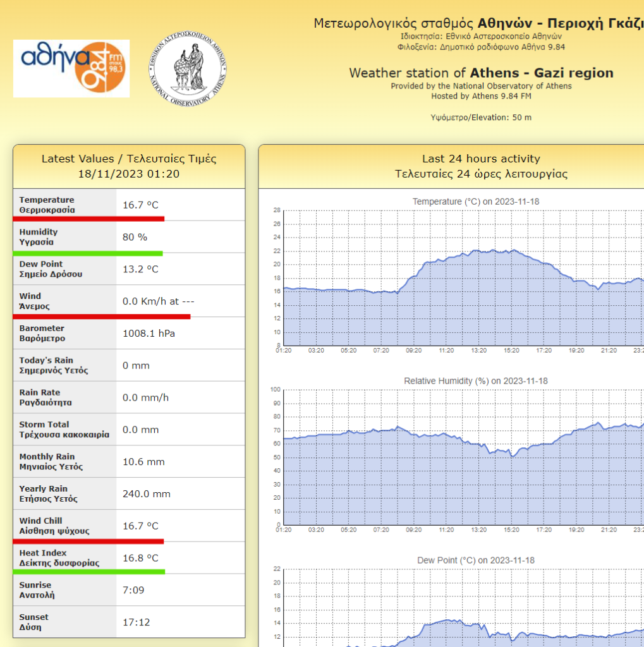Screen dimensions: 644x647
Task: Click the Humidity value '80 %'
Action: click(x=135, y=238)
